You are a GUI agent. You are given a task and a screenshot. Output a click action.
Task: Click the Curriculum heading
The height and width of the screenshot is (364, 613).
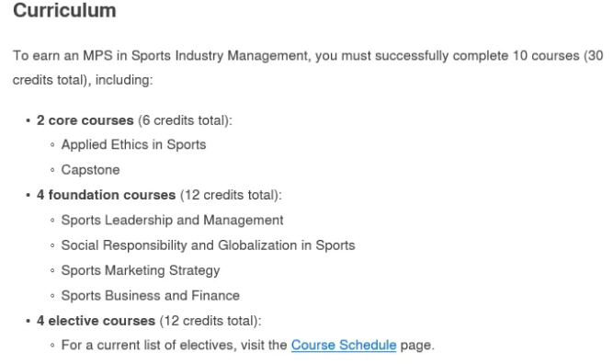click(x=64, y=10)
